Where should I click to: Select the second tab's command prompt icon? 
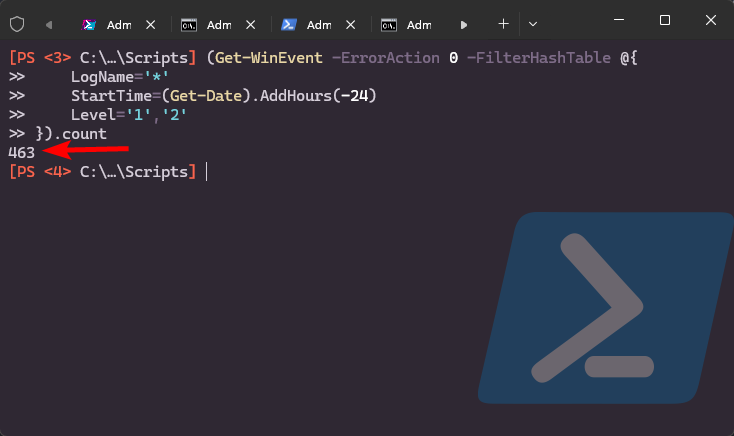pyautogui.click(x=189, y=25)
